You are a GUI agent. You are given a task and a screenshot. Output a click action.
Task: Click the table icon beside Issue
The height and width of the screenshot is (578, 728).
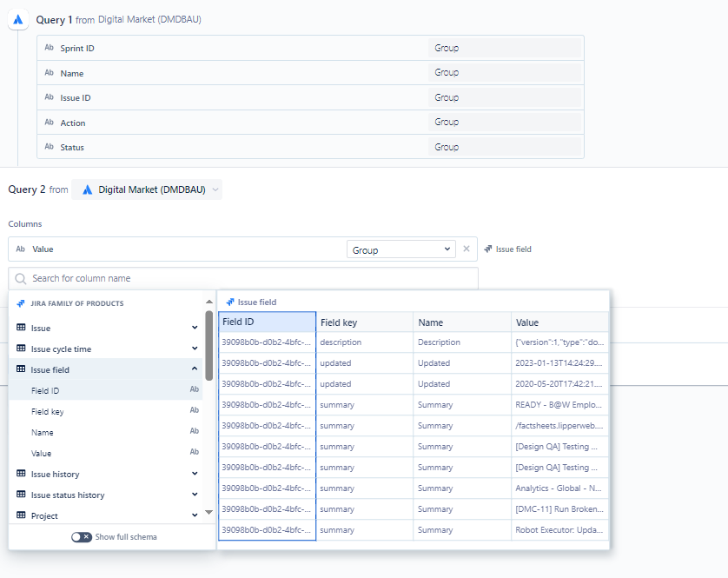point(21,328)
